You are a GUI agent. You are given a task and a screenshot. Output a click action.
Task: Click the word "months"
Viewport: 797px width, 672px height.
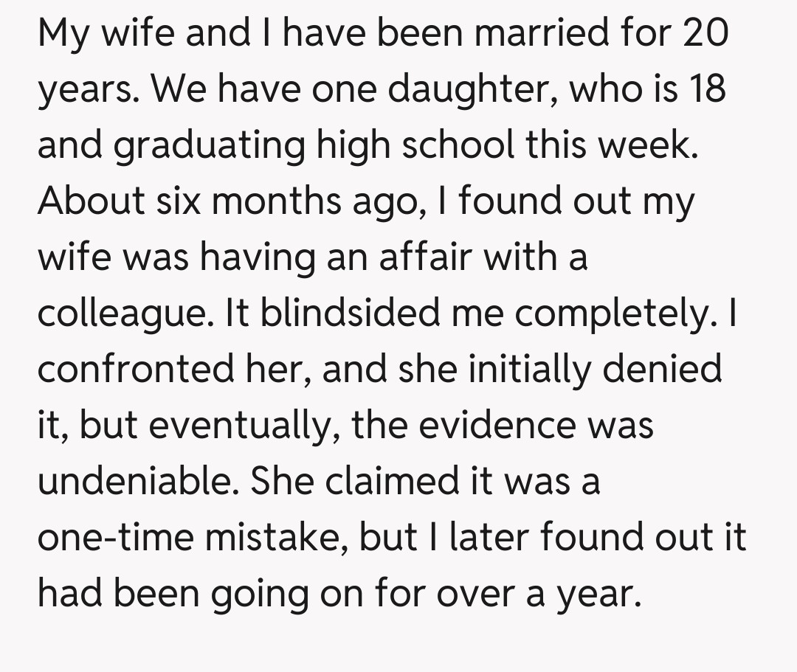tap(259, 201)
